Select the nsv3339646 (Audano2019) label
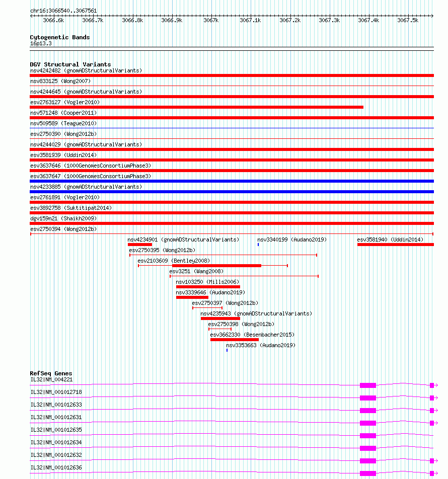448x479 pixels. point(210,292)
